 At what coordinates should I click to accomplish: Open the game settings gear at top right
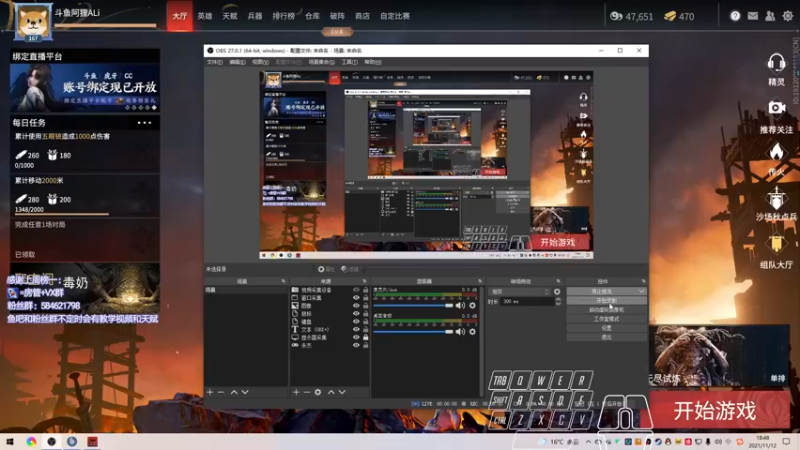pos(788,16)
